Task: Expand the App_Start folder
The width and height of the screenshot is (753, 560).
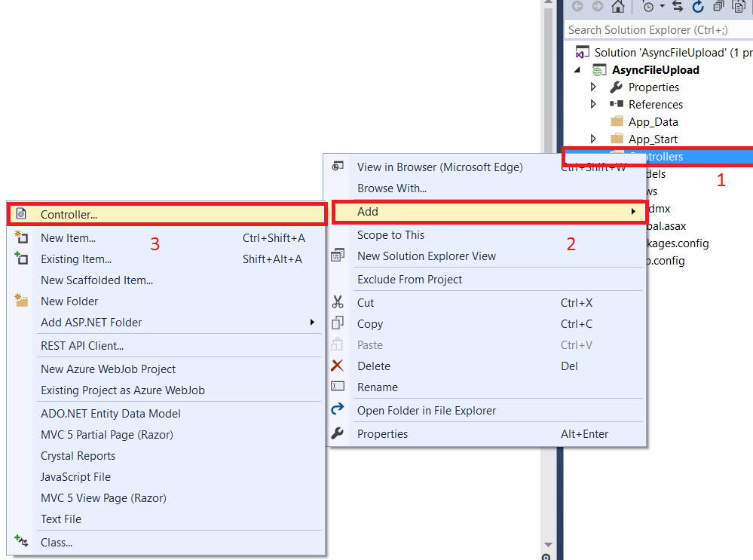Action: [593, 139]
